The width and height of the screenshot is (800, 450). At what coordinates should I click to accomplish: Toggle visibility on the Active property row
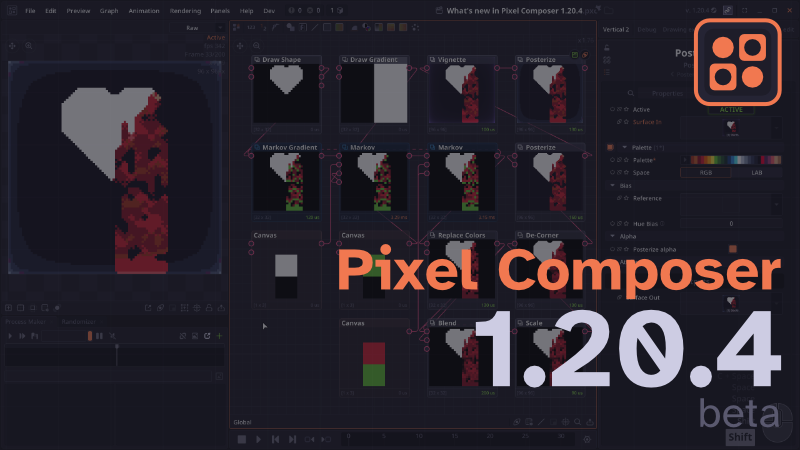pos(612,109)
